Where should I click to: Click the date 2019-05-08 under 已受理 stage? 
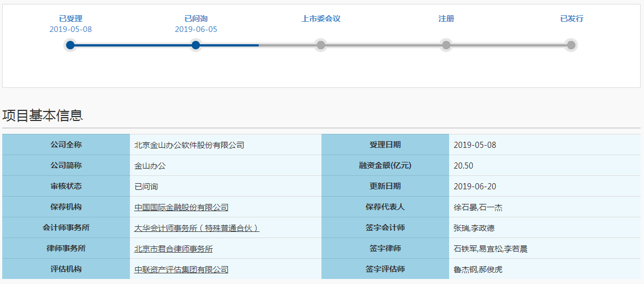click(71, 29)
